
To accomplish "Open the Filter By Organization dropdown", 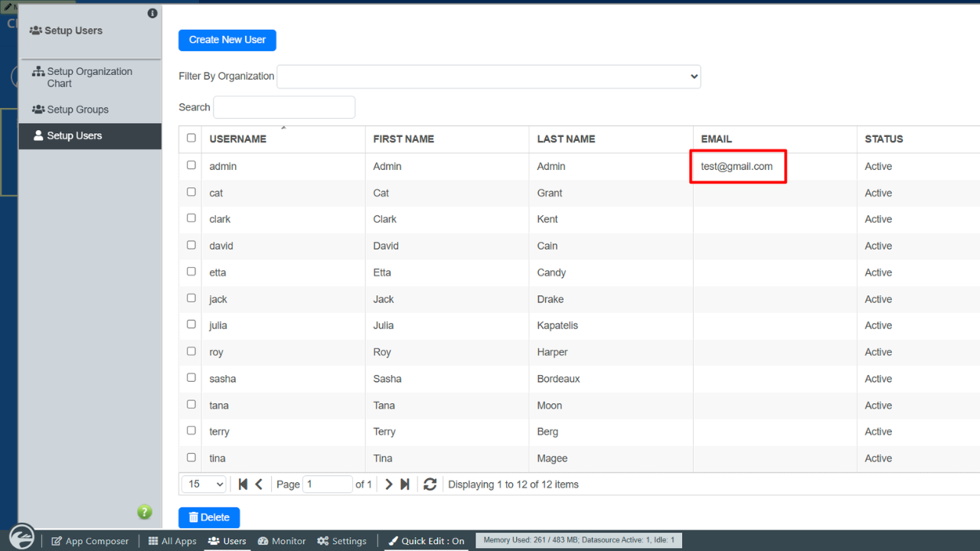I will pos(488,77).
